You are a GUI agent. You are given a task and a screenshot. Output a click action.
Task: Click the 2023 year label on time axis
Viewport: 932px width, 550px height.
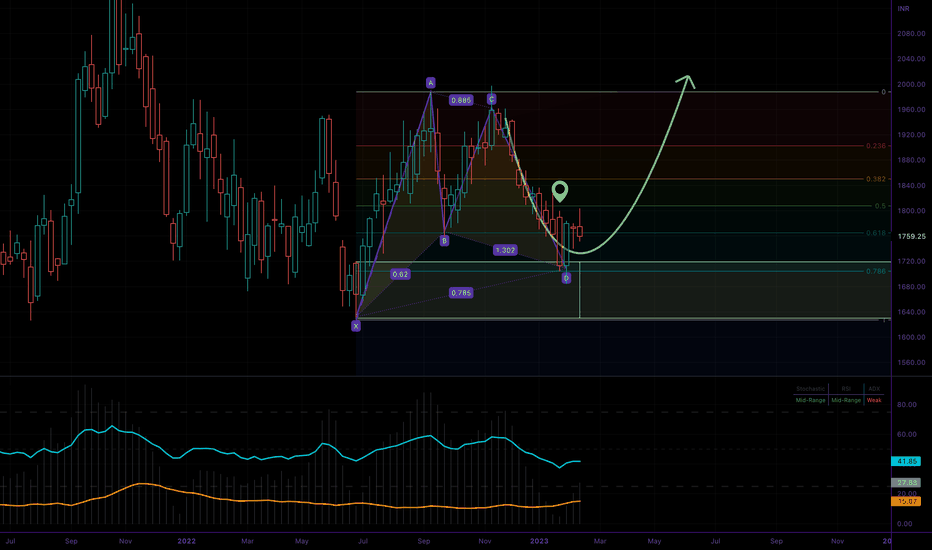point(539,541)
